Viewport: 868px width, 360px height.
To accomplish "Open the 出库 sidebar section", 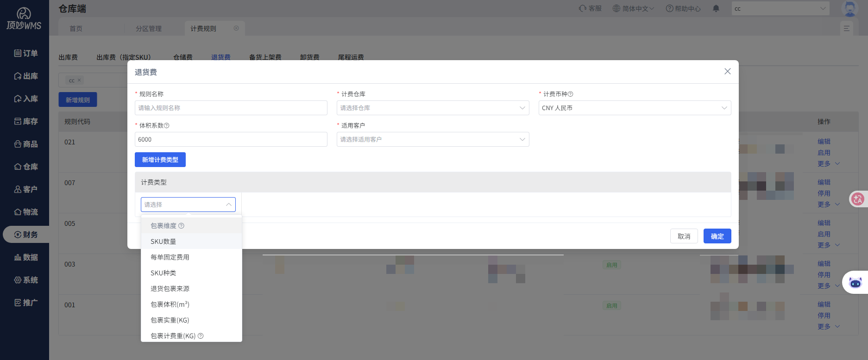I will [x=26, y=76].
